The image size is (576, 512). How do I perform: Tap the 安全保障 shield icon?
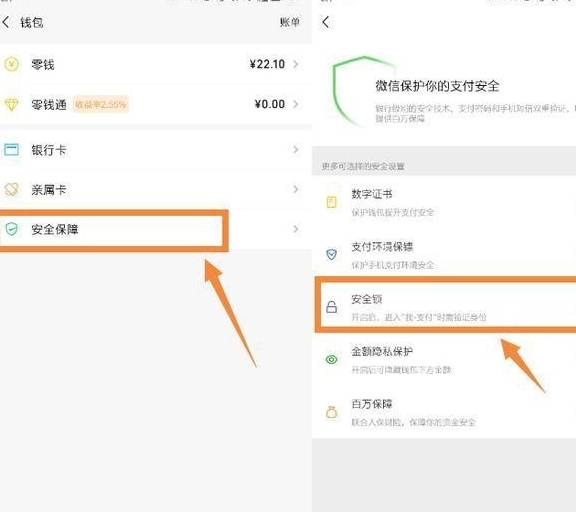11,230
